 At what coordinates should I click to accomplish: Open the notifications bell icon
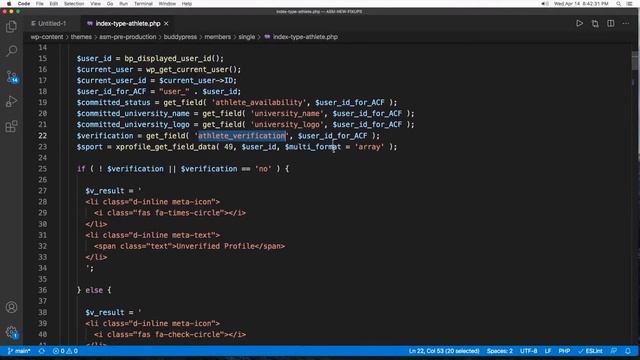628,351
